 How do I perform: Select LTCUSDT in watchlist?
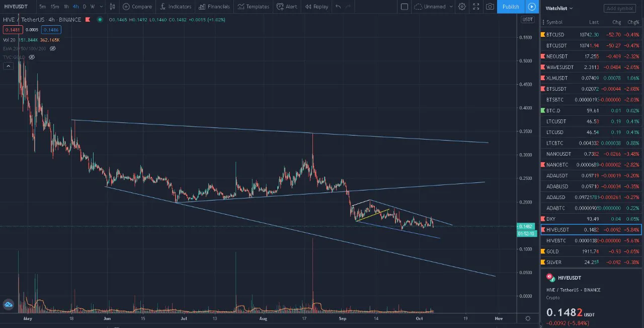click(x=591, y=121)
